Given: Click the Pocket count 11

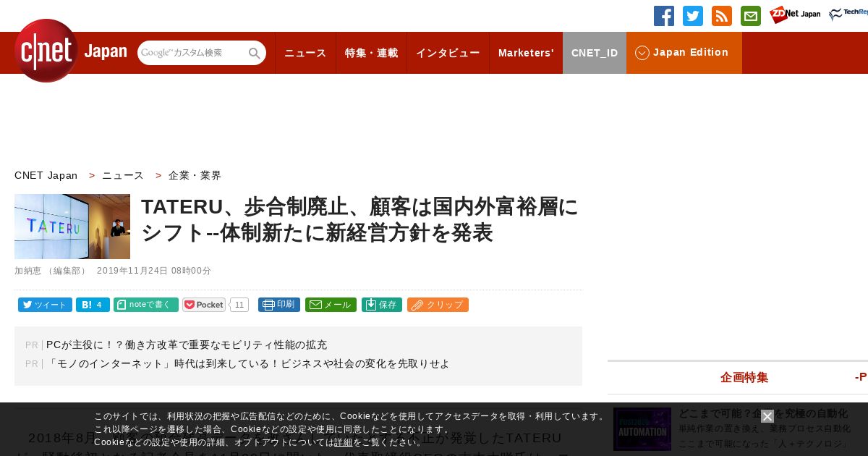Looking at the screenshot, I should [x=239, y=305].
